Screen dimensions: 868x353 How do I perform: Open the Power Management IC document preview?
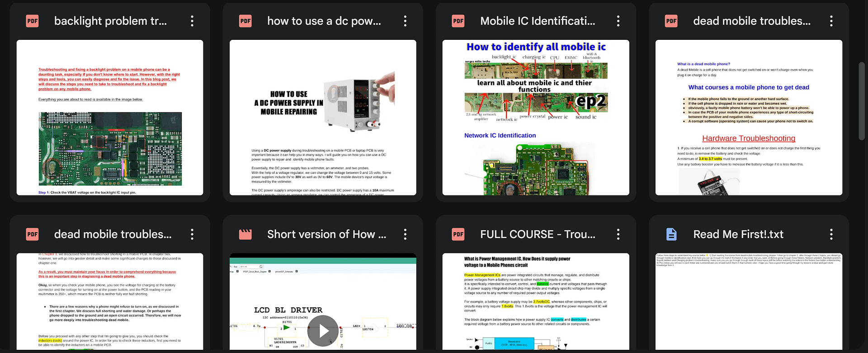pyautogui.click(x=536, y=301)
